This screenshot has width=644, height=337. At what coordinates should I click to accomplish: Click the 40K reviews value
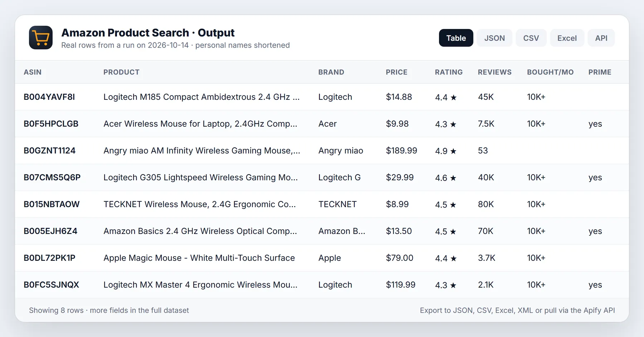(486, 177)
